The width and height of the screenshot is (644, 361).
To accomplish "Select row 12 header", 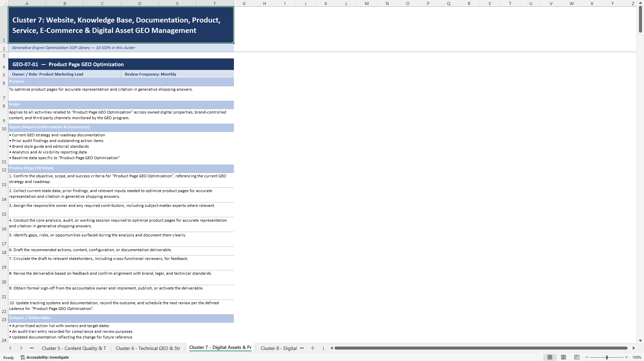I will point(4,169).
